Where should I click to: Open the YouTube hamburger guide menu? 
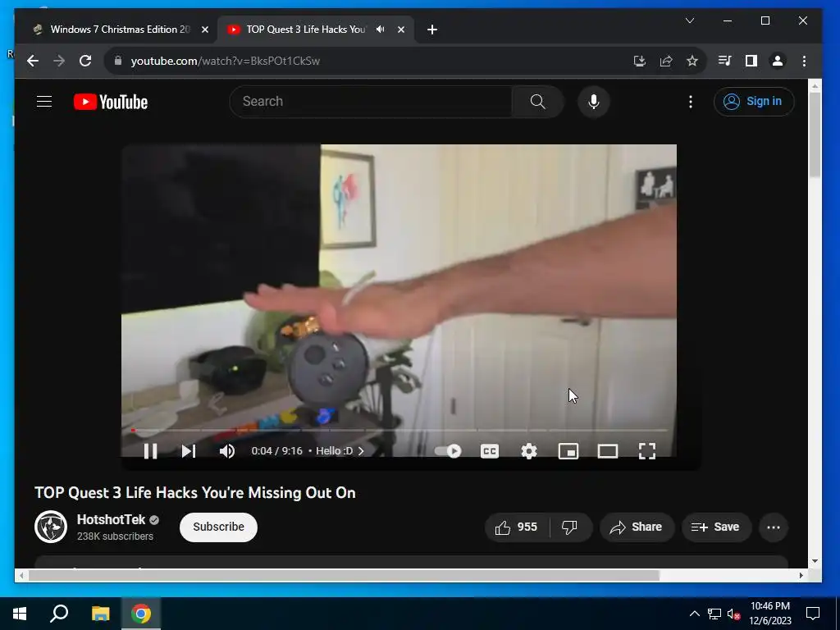coord(44,101)
